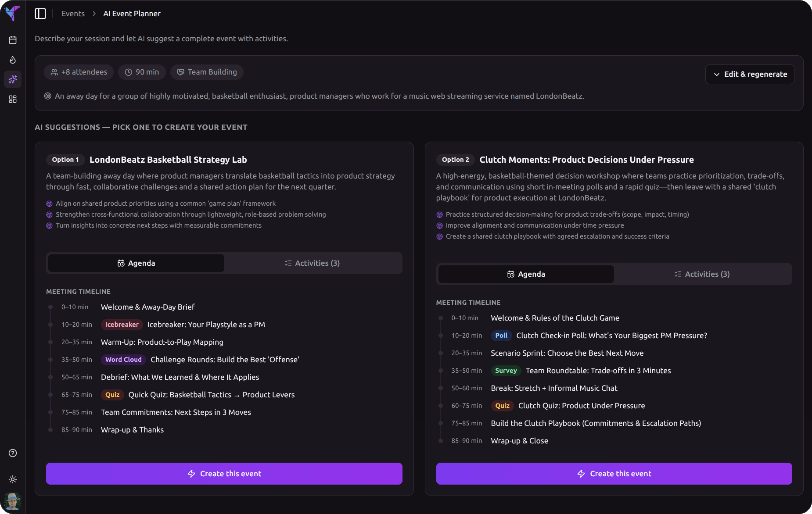Select the AI sparkles sidebar icon
The image size is (812, 514).
click(13, 79)
